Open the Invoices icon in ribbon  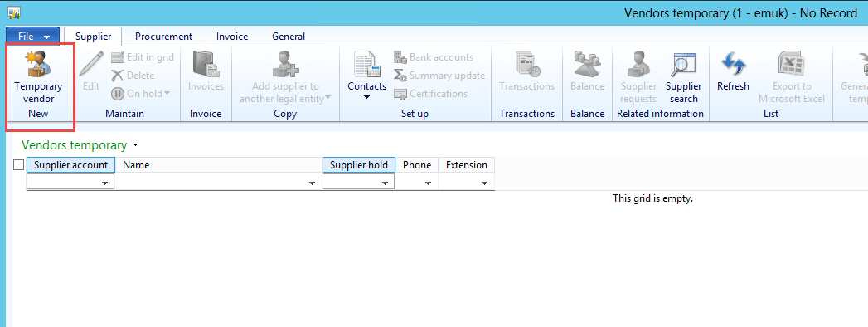point(206,64)
